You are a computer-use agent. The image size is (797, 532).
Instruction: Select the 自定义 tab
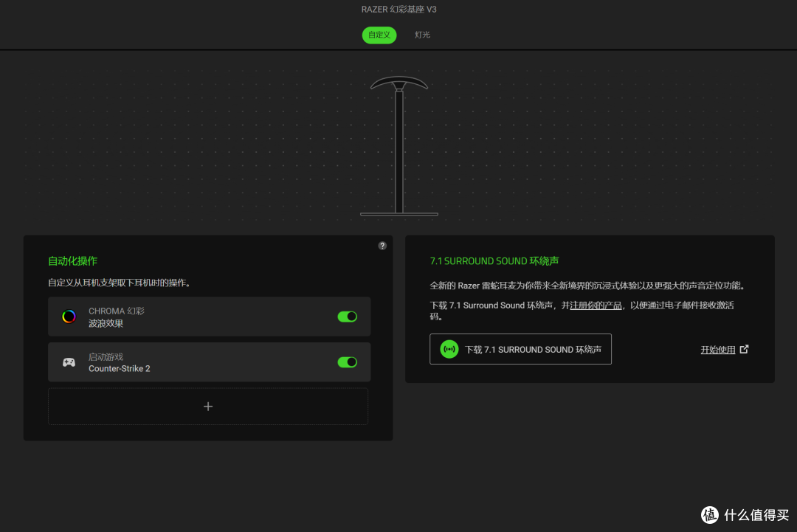click(379, 35)
